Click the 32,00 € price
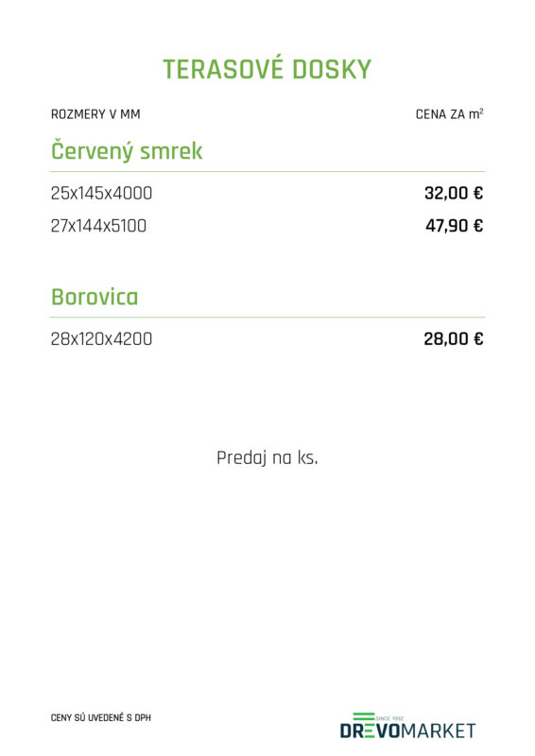Screen dimensions: 535x756 [x=454, y=194]
